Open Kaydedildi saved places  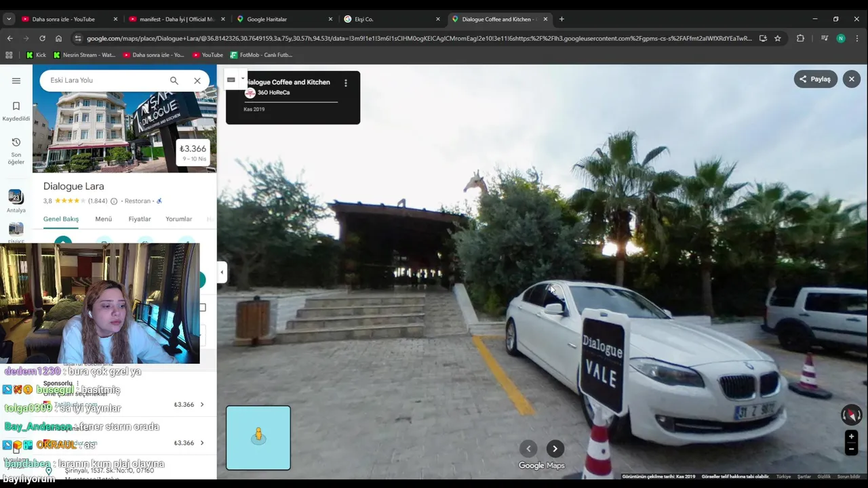[16, 111]
